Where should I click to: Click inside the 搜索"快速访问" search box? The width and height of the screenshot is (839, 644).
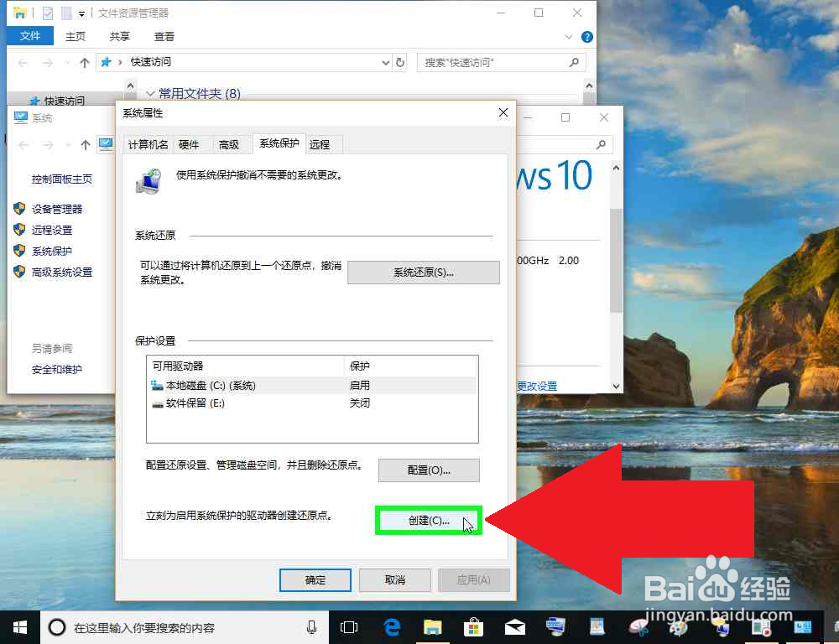[487, 62]
